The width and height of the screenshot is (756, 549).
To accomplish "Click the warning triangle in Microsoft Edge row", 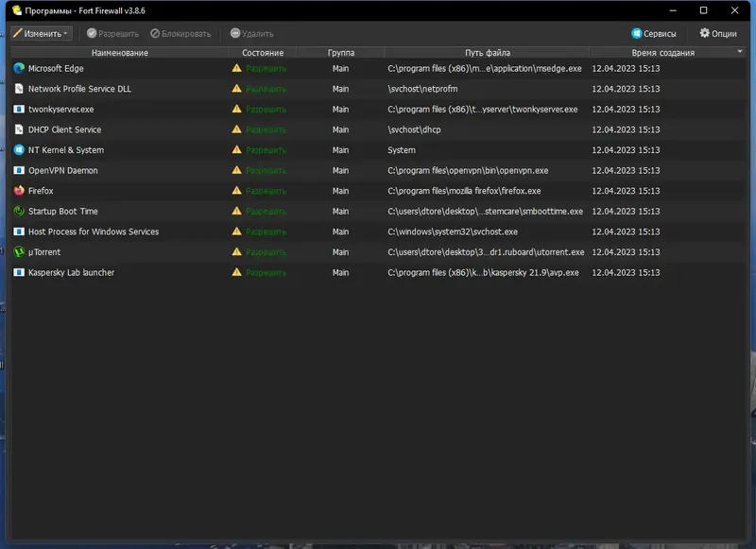I will pos(236,68).
